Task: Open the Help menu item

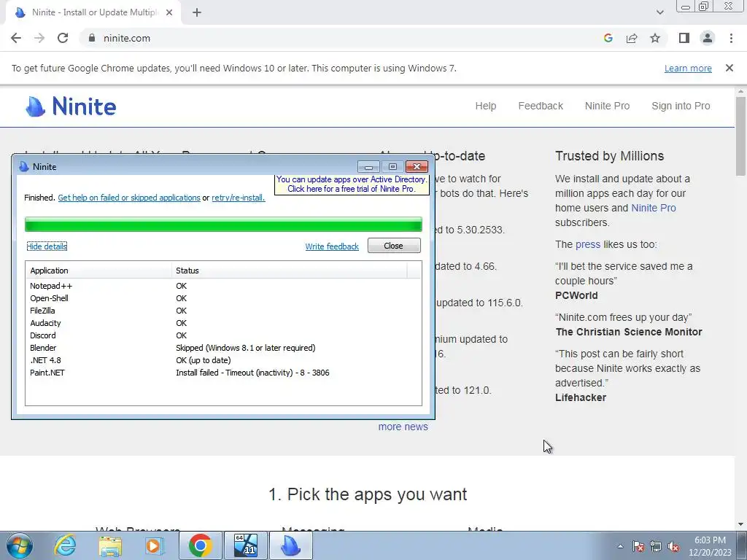Action: (485, 106)
